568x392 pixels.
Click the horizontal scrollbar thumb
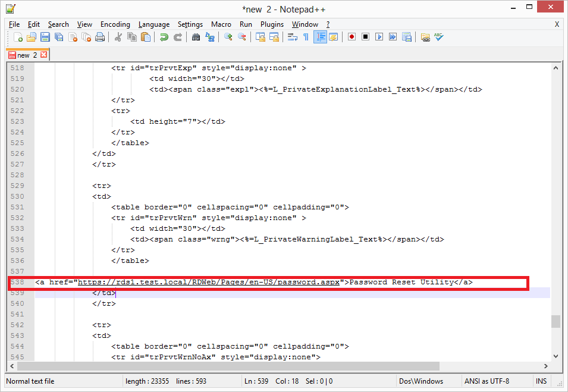[228, 366]
